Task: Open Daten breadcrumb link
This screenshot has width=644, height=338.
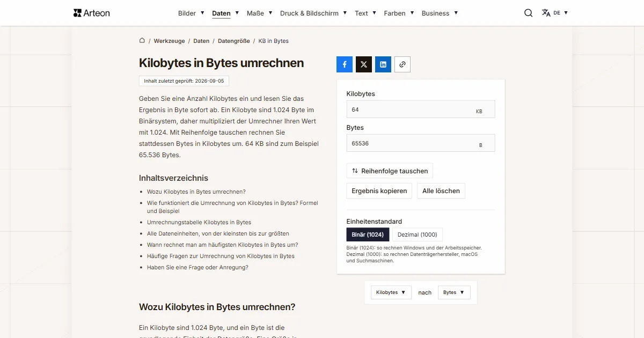Action: tap(201, 41)
